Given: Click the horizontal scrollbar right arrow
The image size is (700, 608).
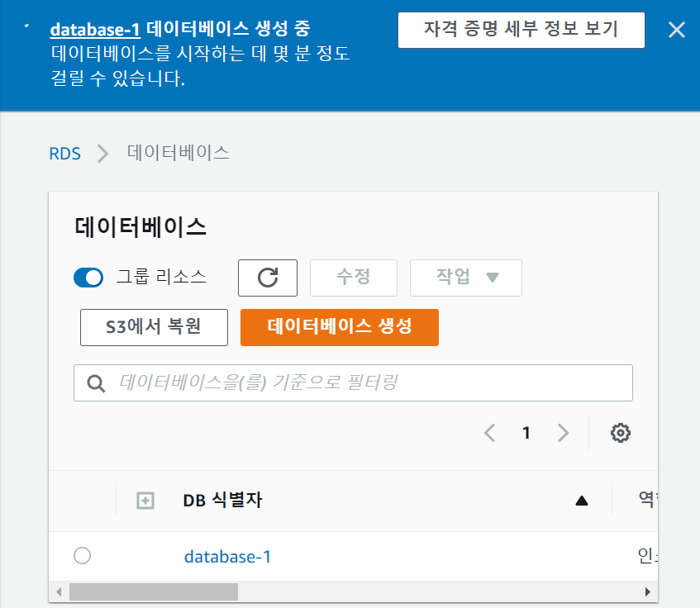Looking at the screenshot, I should click(648, 592).
